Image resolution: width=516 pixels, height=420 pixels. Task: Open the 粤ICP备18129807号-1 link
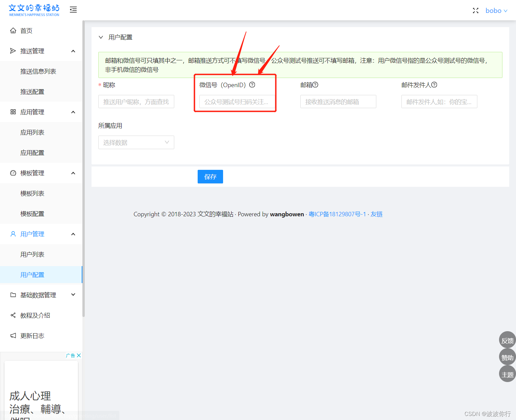(337, 214)
